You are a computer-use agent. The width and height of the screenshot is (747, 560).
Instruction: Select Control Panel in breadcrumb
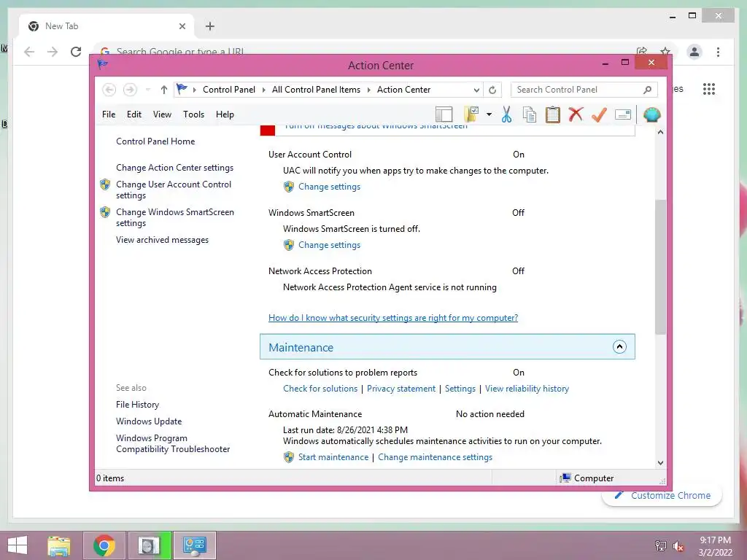tap(229, 90)
